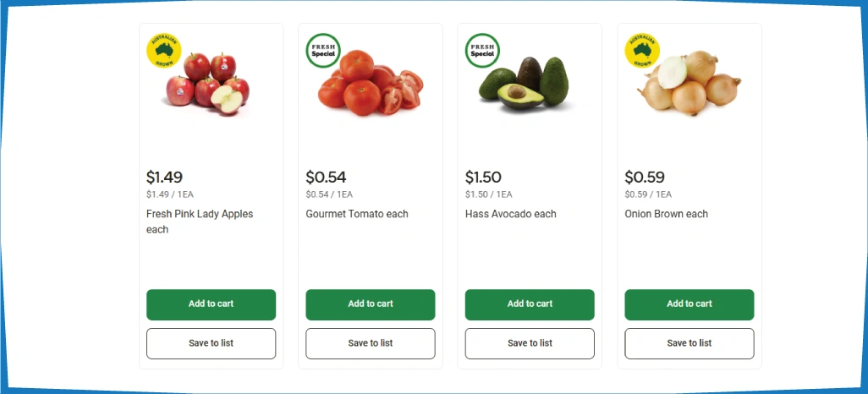
Task: Click Australian Grown badge on Brown Onion
Action: pos(642,51)
